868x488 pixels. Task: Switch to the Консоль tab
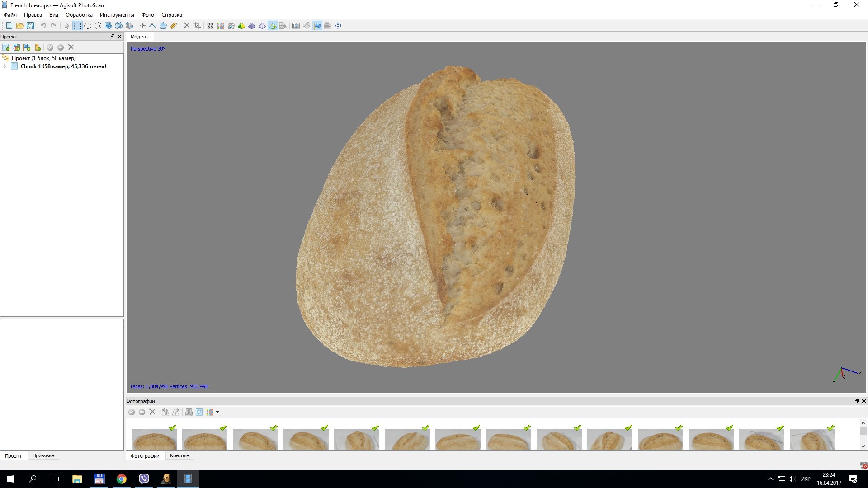pos(179,455)
